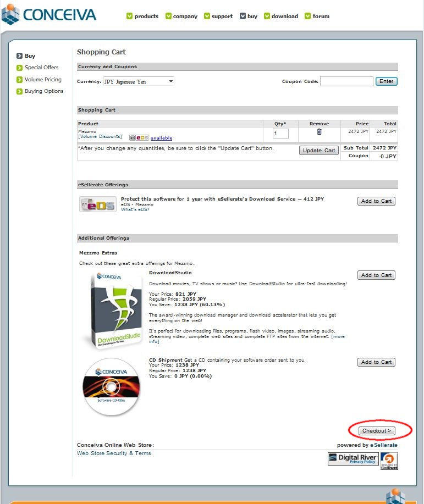Add DownloadStudio to cart
This screenshot has width=424, height=504.
click(376, 275)
